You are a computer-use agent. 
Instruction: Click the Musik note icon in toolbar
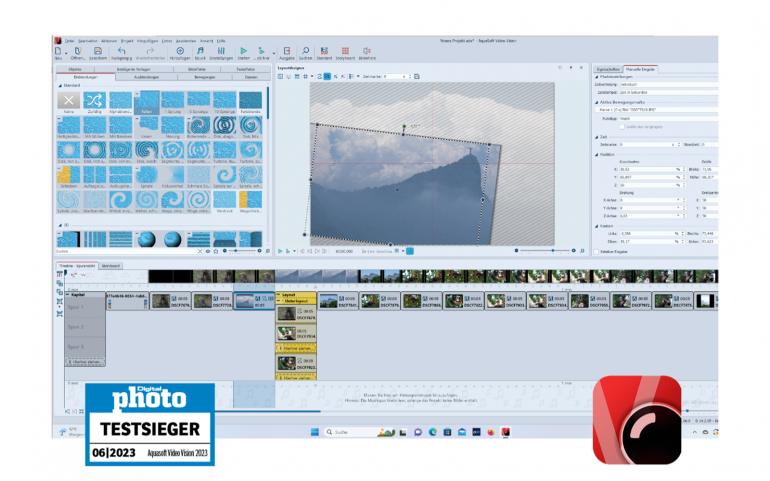click(200, 51)
